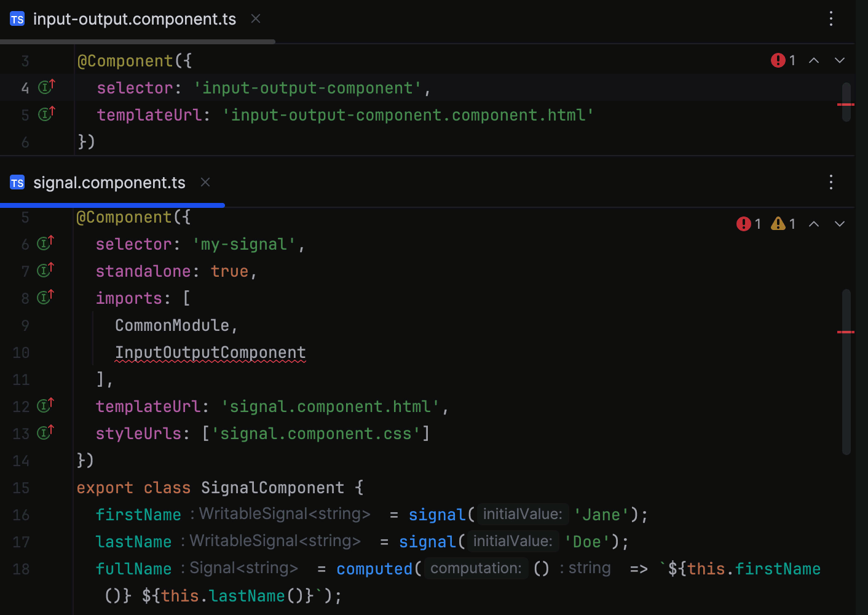Viewport: 868px width, 615px height.
Task: Click the red error badge in the top editor
Action: tap(778, 60)
